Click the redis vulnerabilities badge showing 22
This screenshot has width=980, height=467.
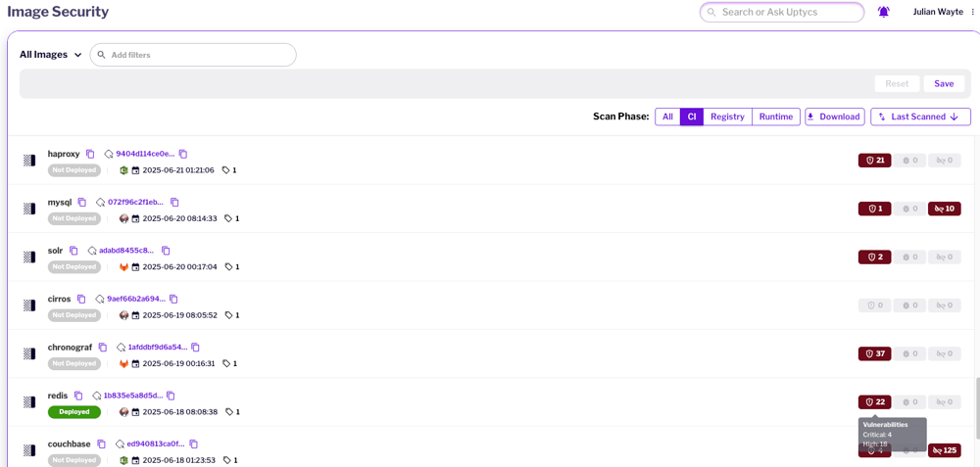point(875,402)
